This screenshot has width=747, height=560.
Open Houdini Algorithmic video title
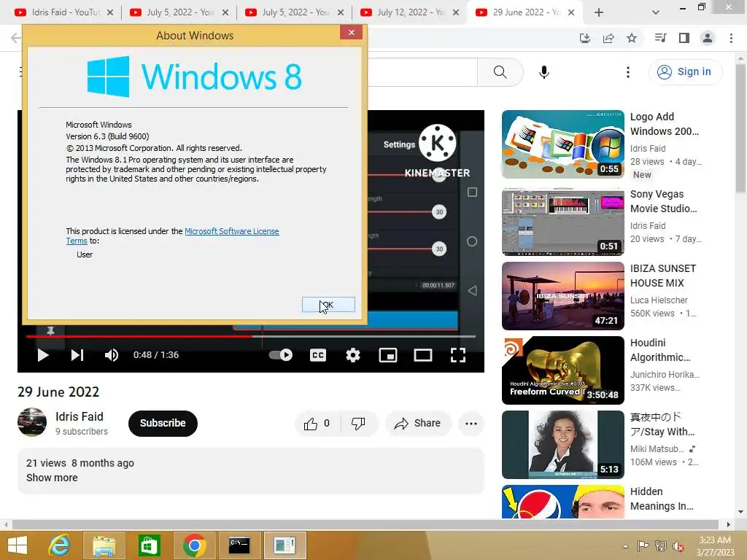(659, 350)
